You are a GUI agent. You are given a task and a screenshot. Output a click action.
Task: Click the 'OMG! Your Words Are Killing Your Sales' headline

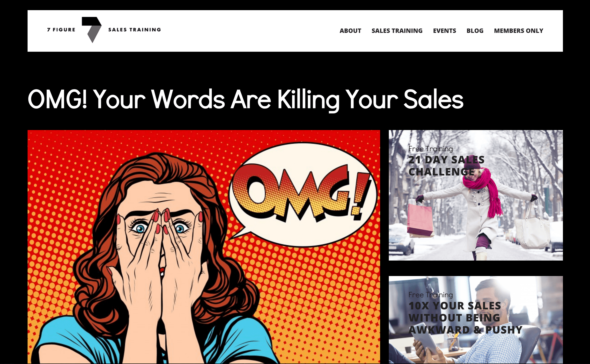click(x=246, y=100)
